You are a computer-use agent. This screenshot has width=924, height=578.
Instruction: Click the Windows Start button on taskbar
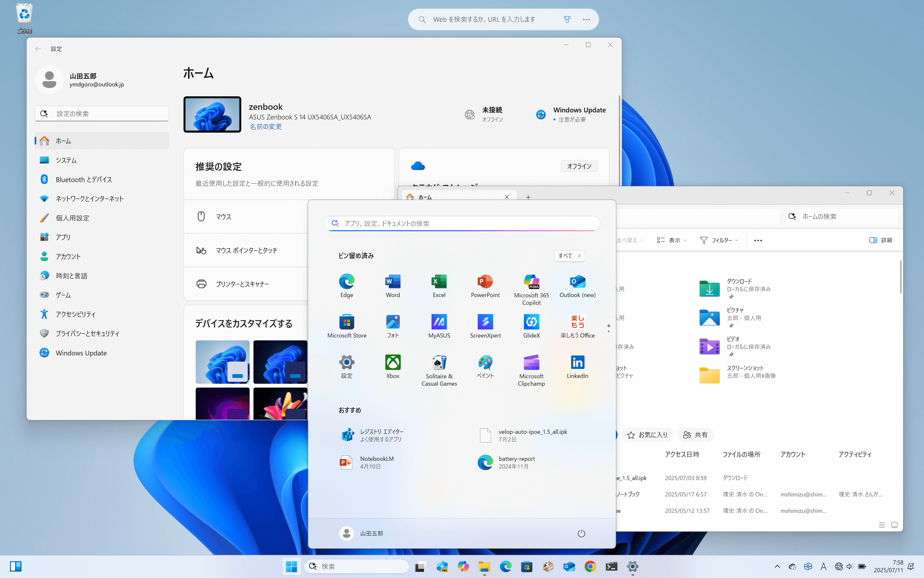(291, 566)
